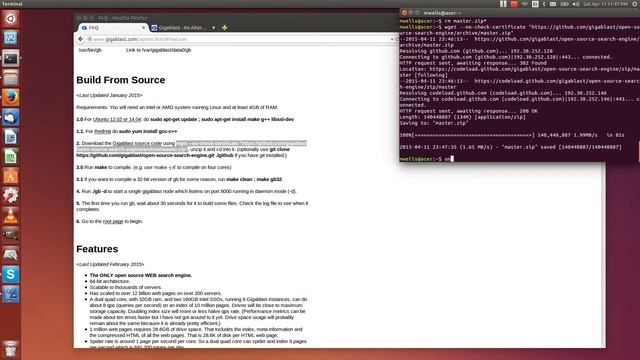This screenshot has width=640, height=360.
Task: Open the screenshot tool icon below Dash
Action: coord(11,38)
